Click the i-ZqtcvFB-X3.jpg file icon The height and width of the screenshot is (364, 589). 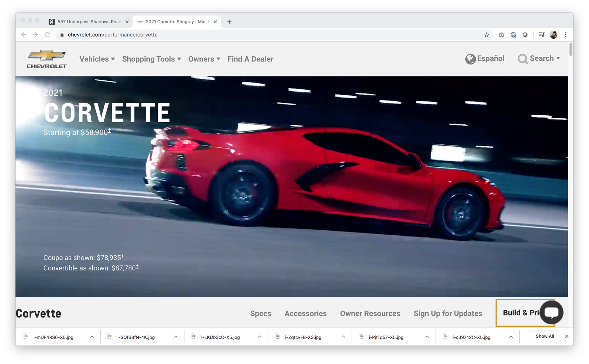(277, 337)
